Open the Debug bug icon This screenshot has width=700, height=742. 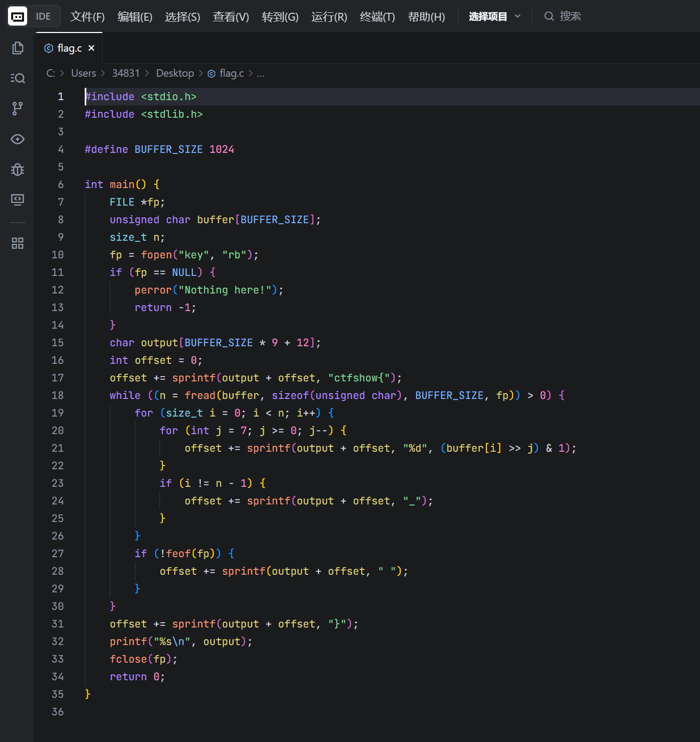coord(18,169)
